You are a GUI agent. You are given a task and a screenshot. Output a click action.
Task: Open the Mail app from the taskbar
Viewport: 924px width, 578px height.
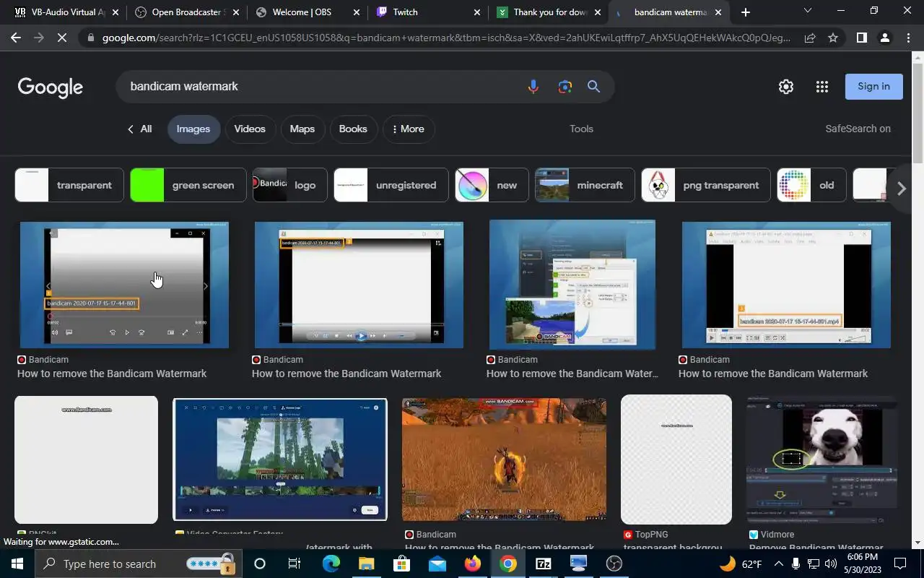click(437, 564)
